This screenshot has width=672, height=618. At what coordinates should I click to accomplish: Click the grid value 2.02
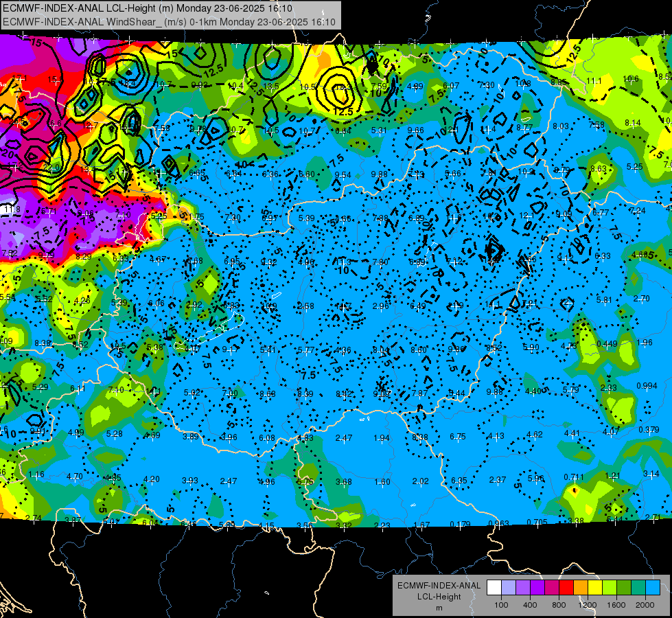click(420, 481)
